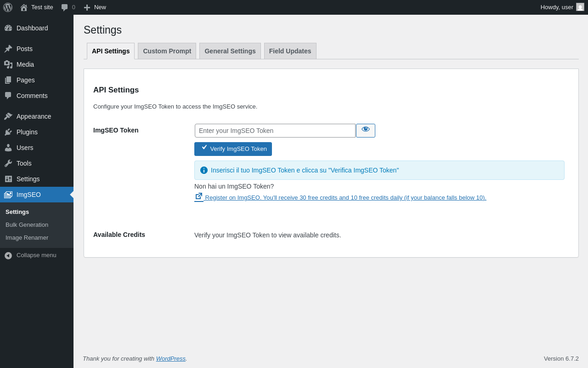Image resolution: width=588 pixels, height=368 pixels.
Task: Open the comments bubble in admin bar
Action: (x=65, y=7)
